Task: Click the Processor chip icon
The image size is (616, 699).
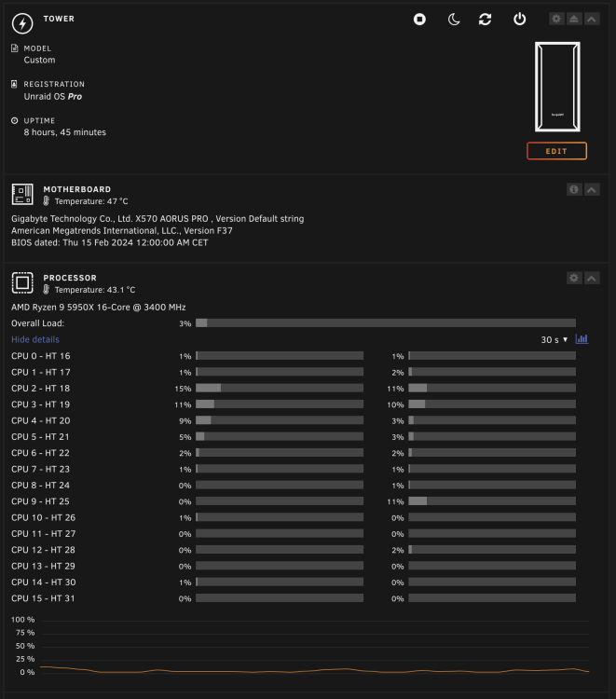Action: (22, 282)
